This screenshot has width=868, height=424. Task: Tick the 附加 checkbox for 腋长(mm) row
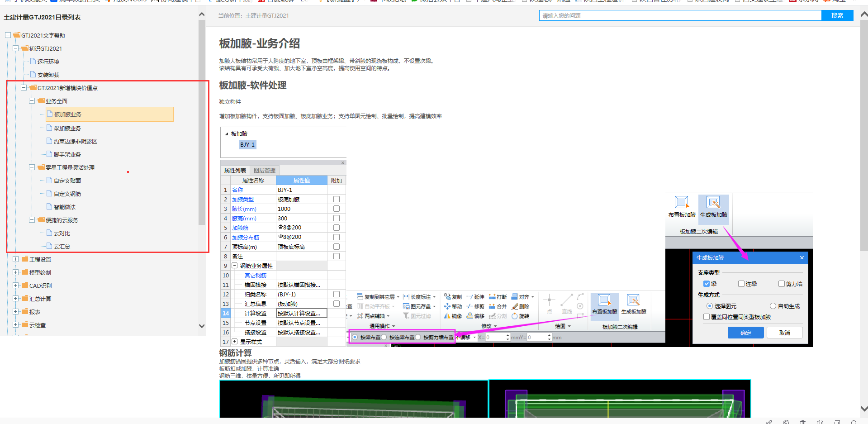337,209
